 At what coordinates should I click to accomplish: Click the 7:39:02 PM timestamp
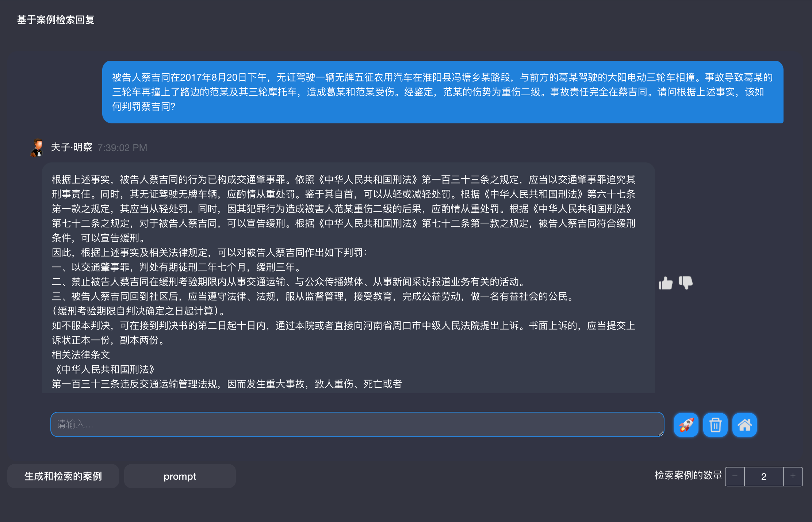[x=122, y=148]
